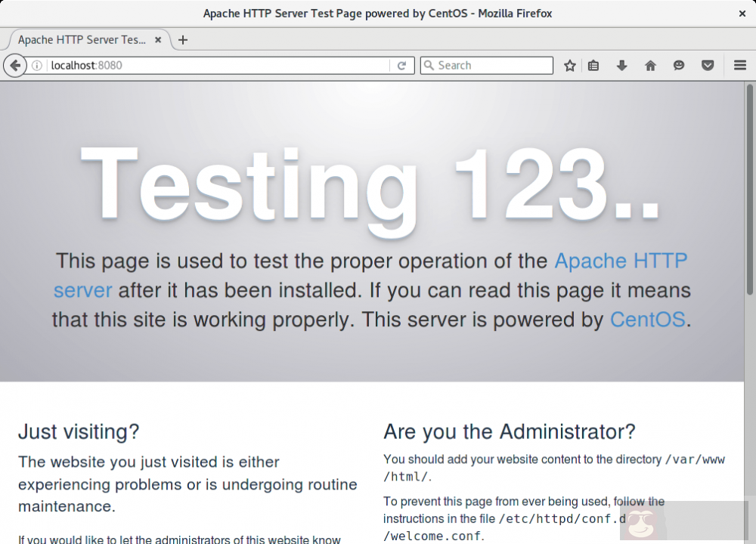The height and width of the screenshot is (544, 756).
Task: Open a new tab with plus button
Action: pos(183,40)
